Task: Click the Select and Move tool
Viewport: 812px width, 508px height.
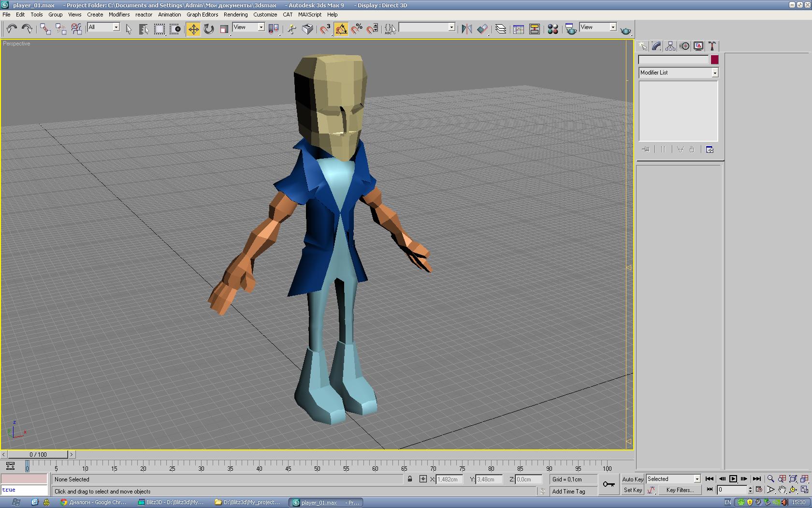Action: (193, 30)
